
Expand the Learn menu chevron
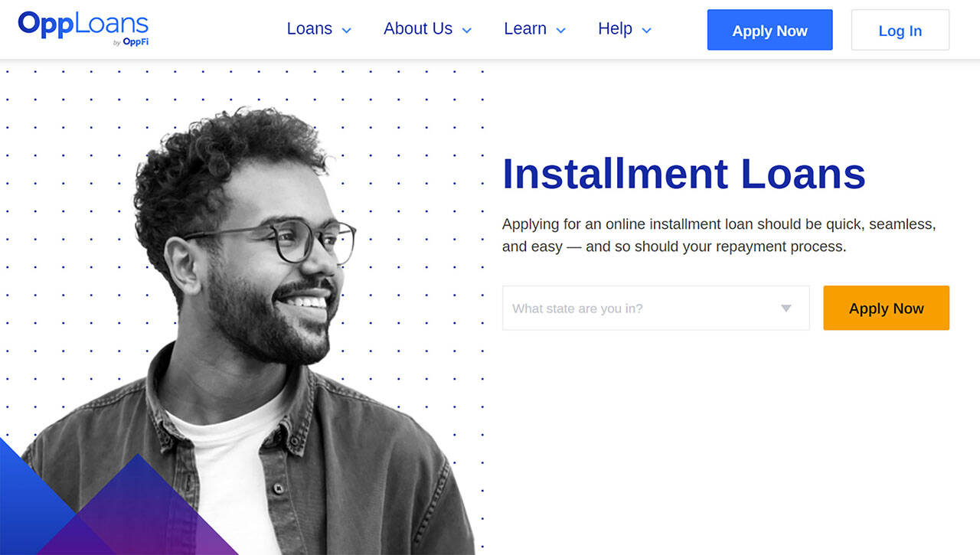click(x=560, y=31)
